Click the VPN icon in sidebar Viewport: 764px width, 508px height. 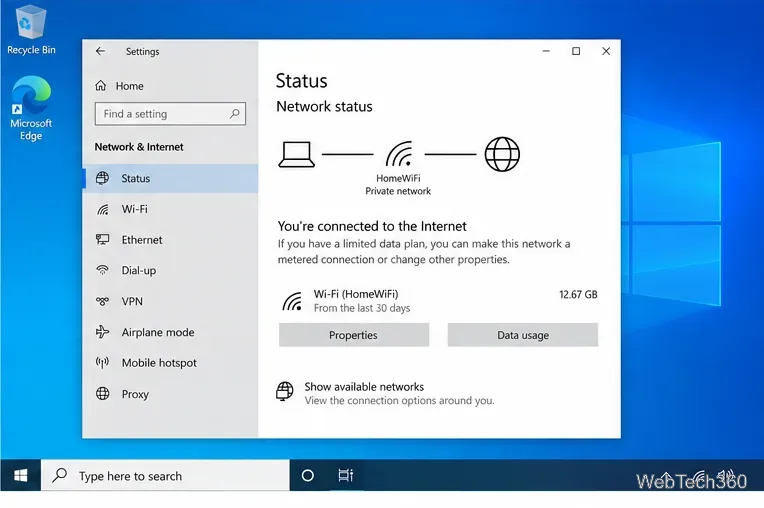(x=102, y=301)
